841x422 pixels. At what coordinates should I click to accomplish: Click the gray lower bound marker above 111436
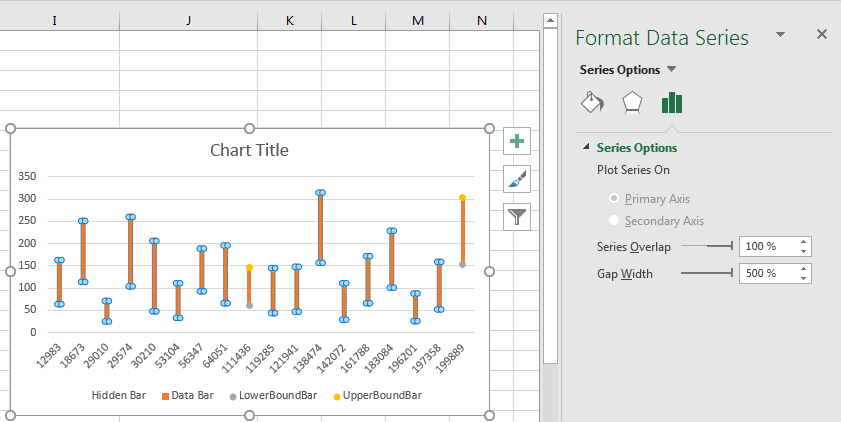click(249, 306)
